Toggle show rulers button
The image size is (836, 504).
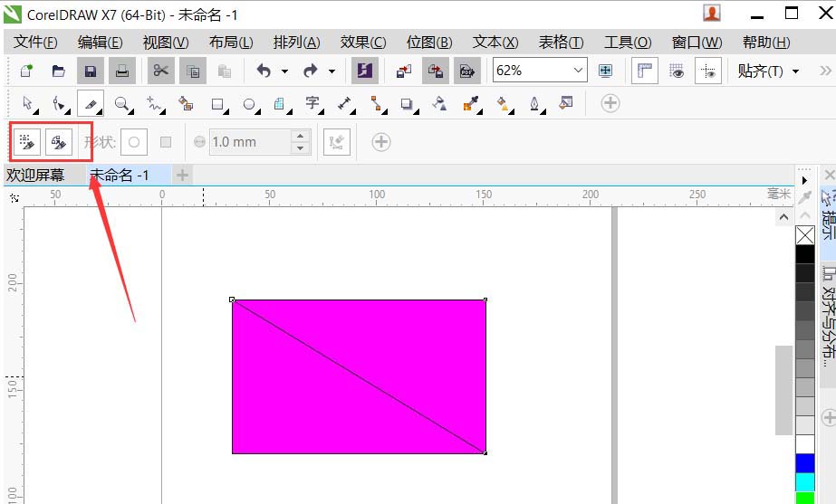(644, 71)
